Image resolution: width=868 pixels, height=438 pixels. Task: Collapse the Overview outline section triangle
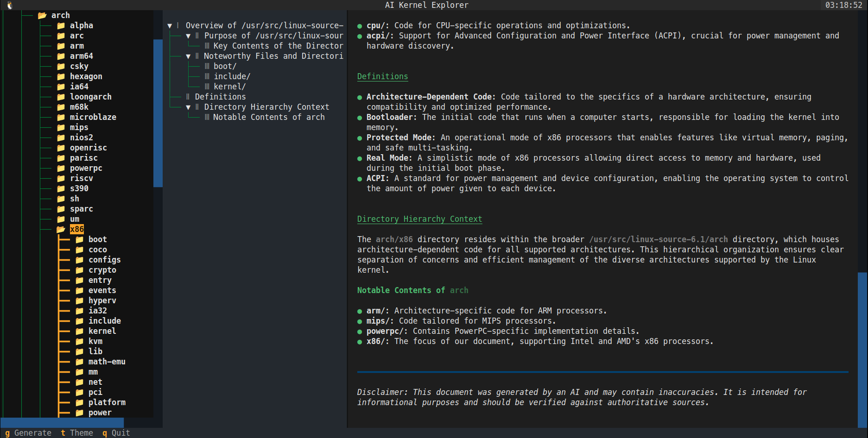170,25
